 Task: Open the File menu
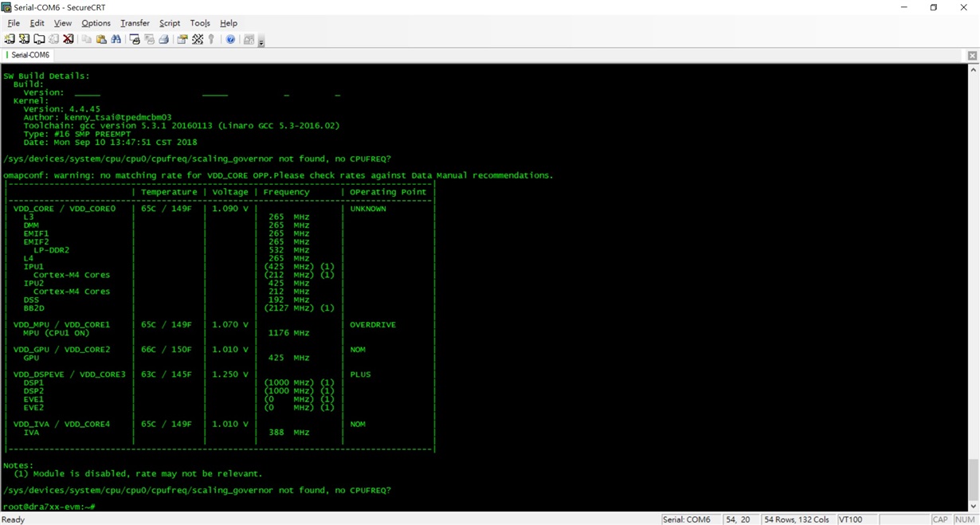coord(14,23)
